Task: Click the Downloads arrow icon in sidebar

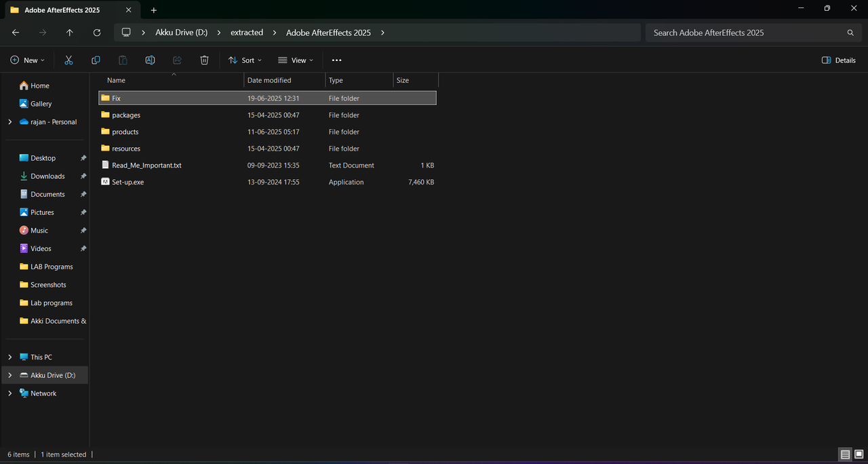Action: tap(24, 176)
